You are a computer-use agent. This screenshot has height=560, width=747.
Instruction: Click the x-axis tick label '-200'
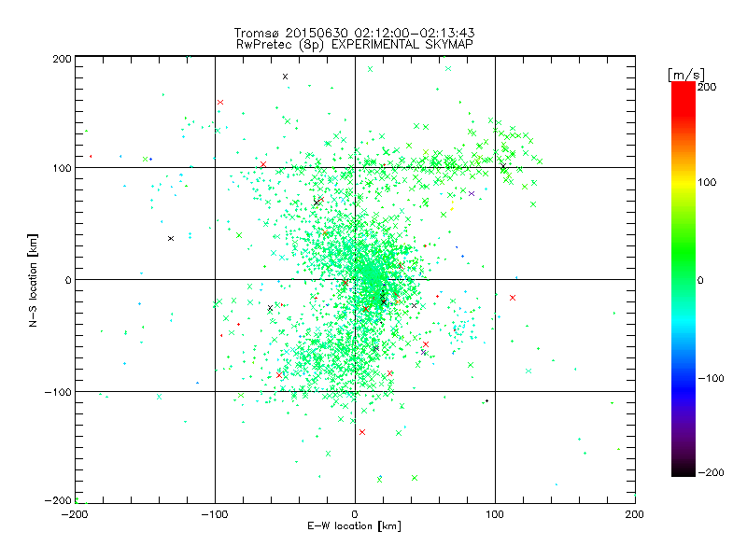tap(75, 514)
